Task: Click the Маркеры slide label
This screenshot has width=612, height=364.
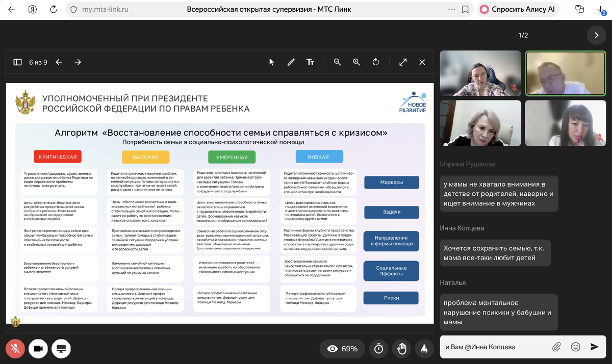Action: 392,183
